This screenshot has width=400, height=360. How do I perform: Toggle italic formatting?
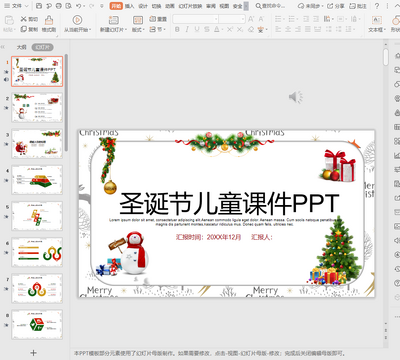click(x=187, y=30)
